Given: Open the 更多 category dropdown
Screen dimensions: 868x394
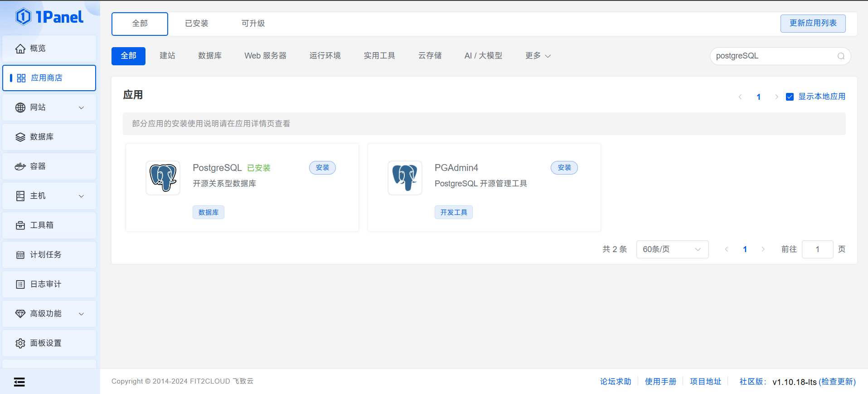Looking at the screenshot, I should coord(538,56).
